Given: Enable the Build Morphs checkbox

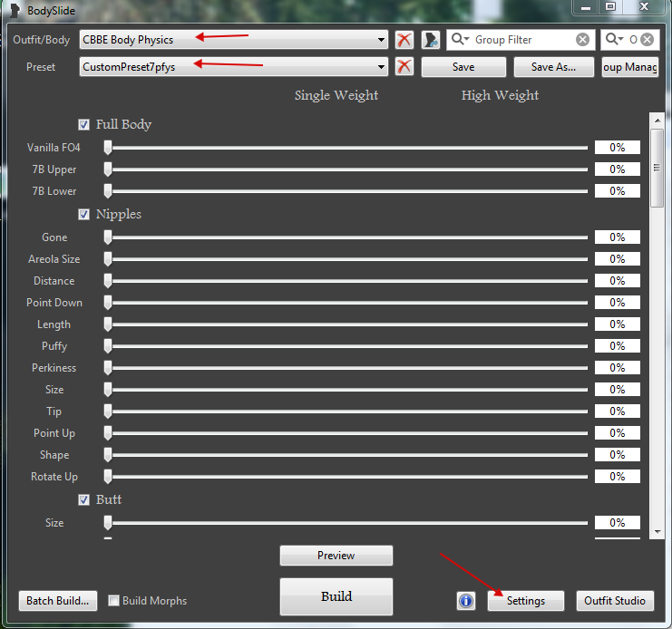Looking at the screenshot, I should pyautogui.click(x=114, y=601).
